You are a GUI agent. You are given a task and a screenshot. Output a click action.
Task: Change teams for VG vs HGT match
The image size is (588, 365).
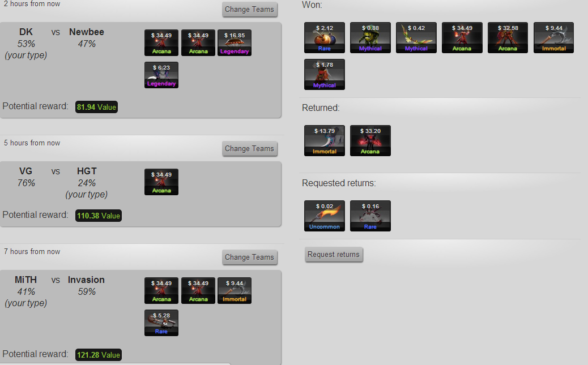tap(249, 148)
